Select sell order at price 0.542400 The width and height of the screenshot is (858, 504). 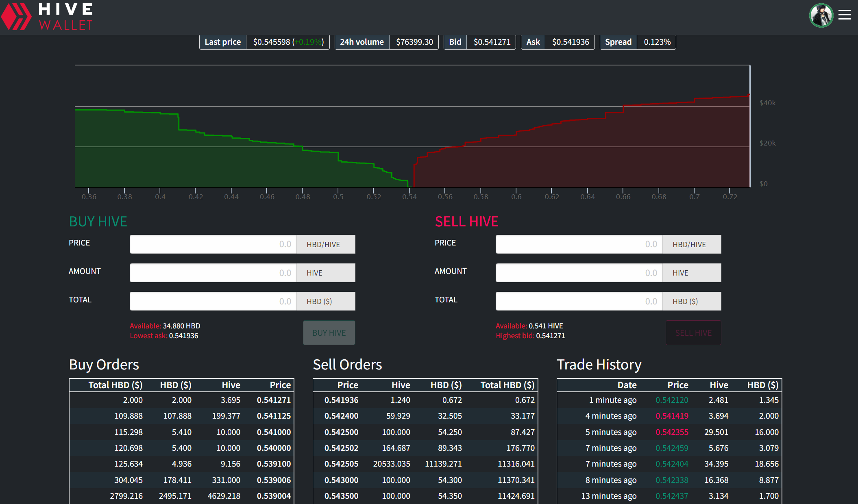pos(425,416)
